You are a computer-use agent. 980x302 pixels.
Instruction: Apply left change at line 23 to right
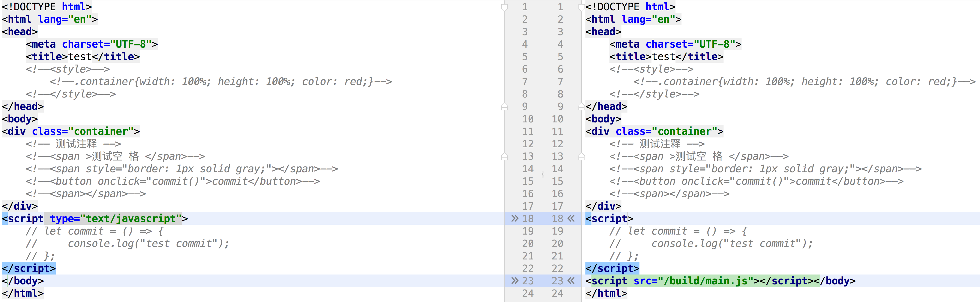514,281
